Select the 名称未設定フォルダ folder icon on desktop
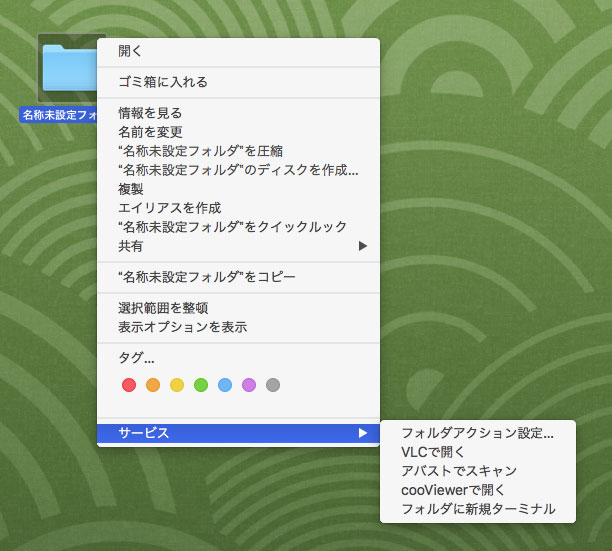 tap(69, 68)
